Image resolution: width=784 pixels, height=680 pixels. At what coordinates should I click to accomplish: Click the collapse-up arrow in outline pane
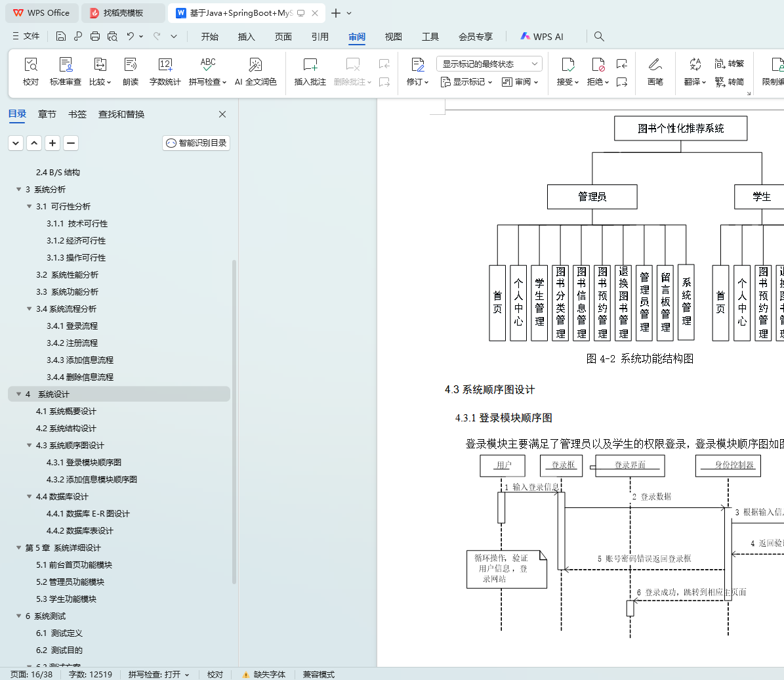click(x=34, y=143)
